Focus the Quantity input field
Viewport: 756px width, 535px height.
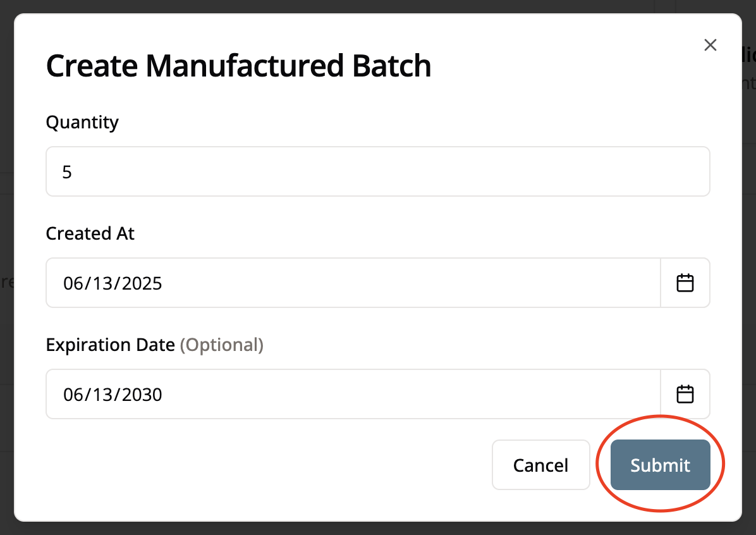[377, 172]
